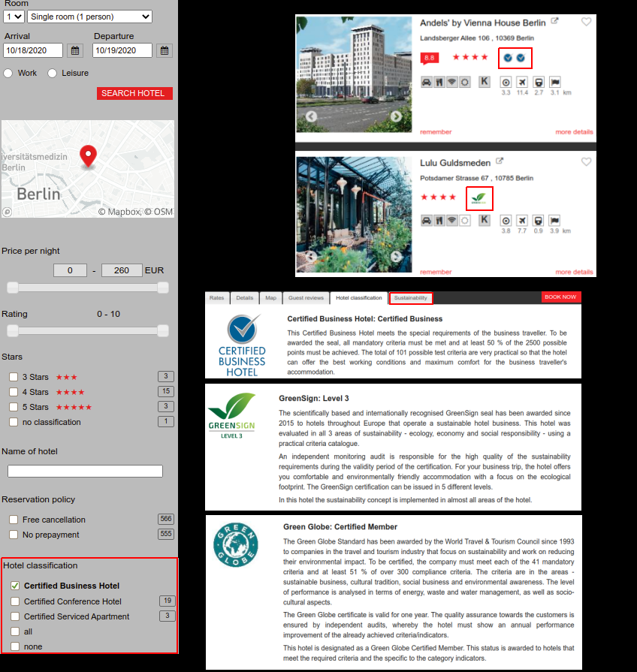Click GreenSign leaf icon on Lulu Guldsmeden
Viewport: 637px width, 672px height.
(479, 198)
